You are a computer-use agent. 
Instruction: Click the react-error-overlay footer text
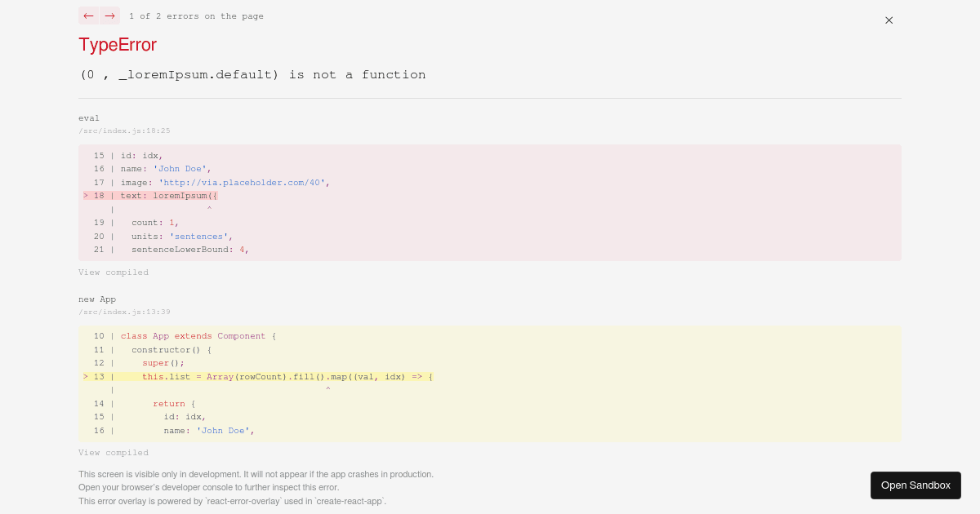click(231, 501)
